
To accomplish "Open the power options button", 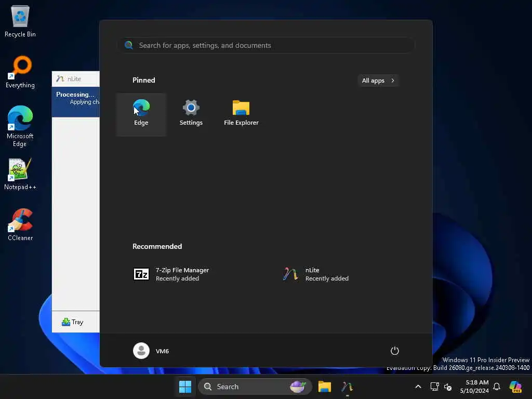I will [395, 351].
